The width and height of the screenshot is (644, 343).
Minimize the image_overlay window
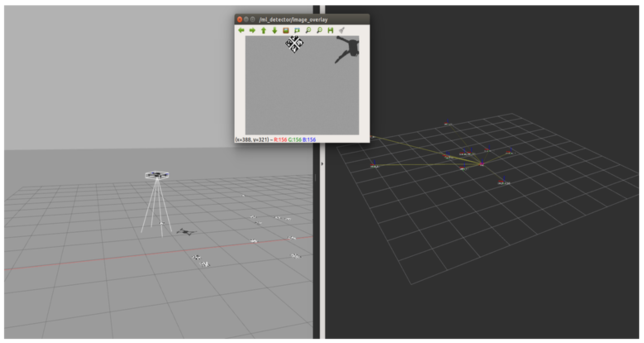click(246, 19)
